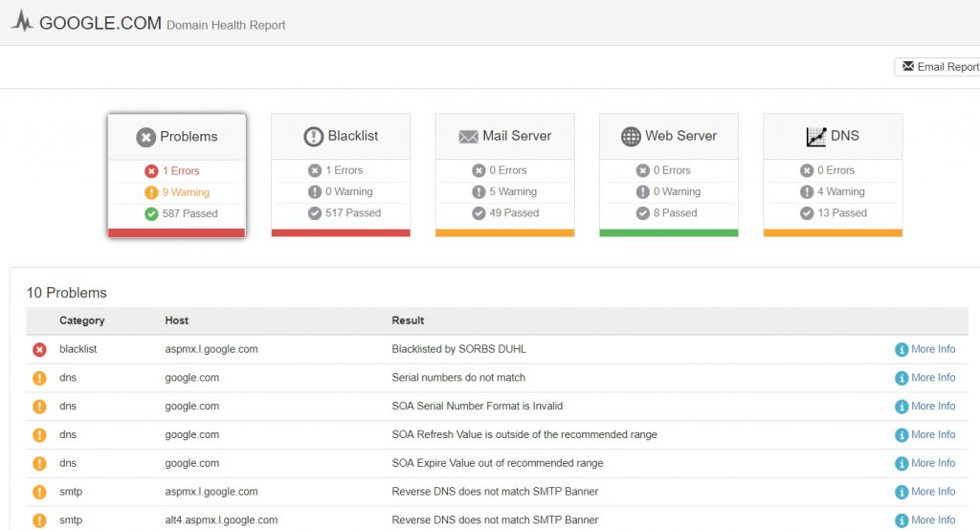The width and height of the screenshot is (980, 530).
Task: Click 'alt4.aspmx.l.google.com' host cell
Action: coord(221,520)
